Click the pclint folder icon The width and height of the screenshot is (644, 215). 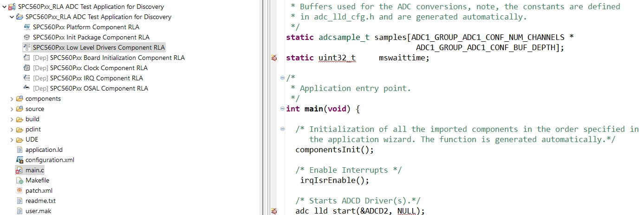pyautogui.click(x=20, y=129)
